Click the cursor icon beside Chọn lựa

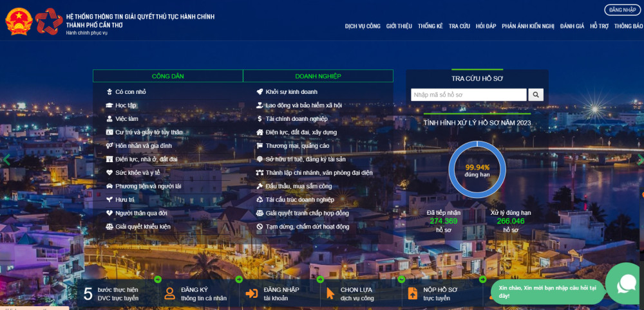330,294
